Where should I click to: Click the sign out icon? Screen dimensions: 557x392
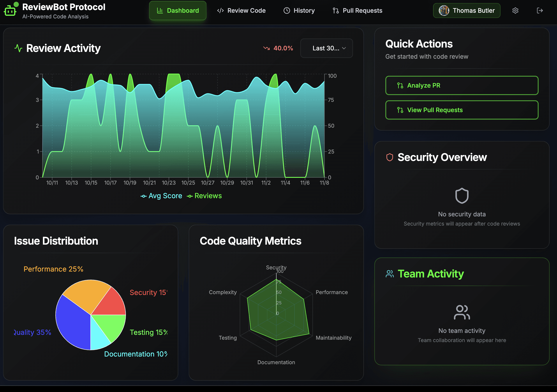(540, 10)
